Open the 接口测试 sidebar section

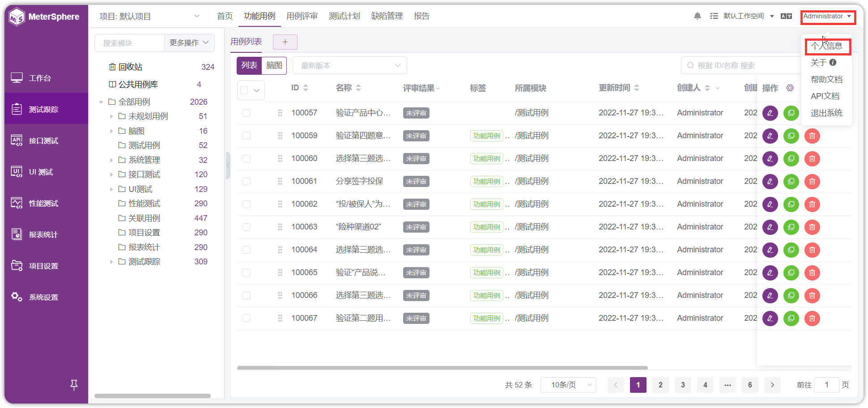click(47, 140)
